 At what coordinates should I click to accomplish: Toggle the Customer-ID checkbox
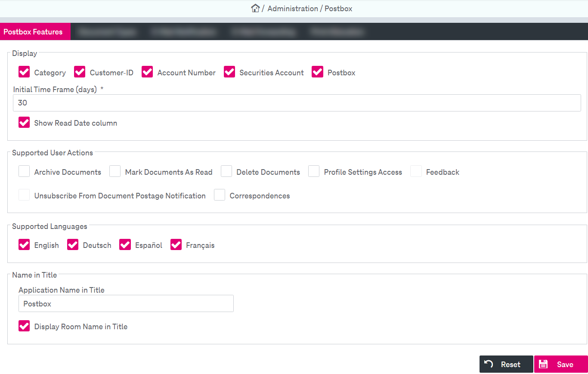[x=80, y=72]
